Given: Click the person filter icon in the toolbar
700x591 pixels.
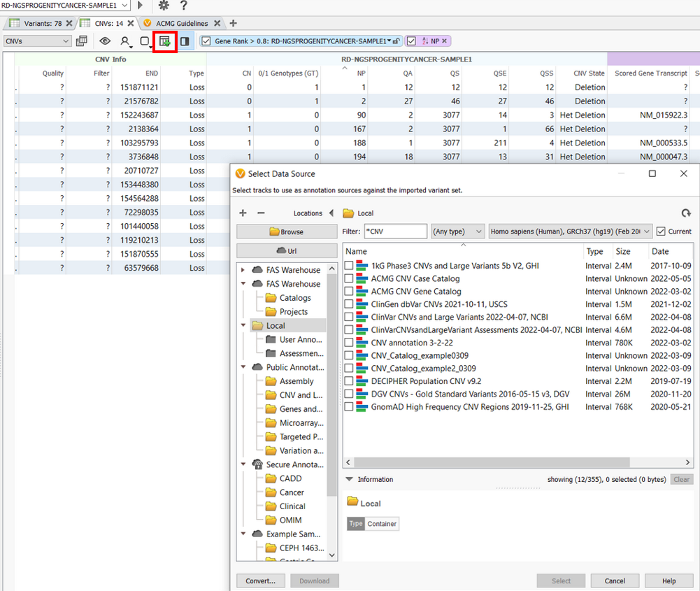Looking at the screenshot, I should point(124,41).
